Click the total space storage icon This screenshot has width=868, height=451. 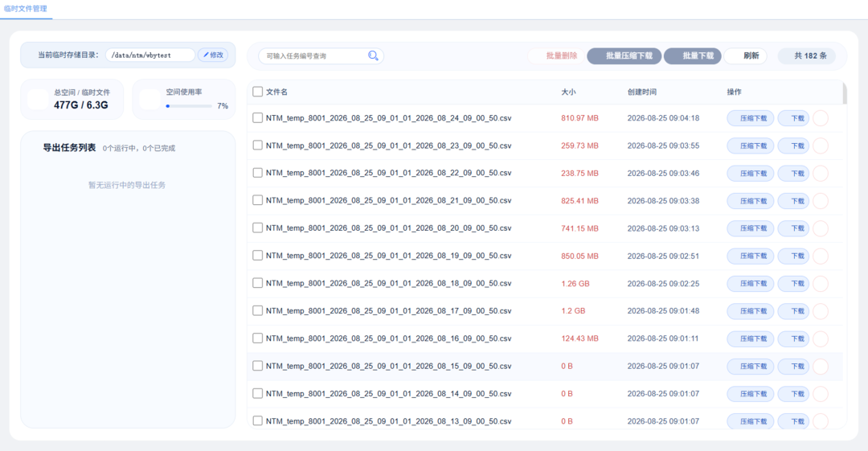tap(38, 99)
